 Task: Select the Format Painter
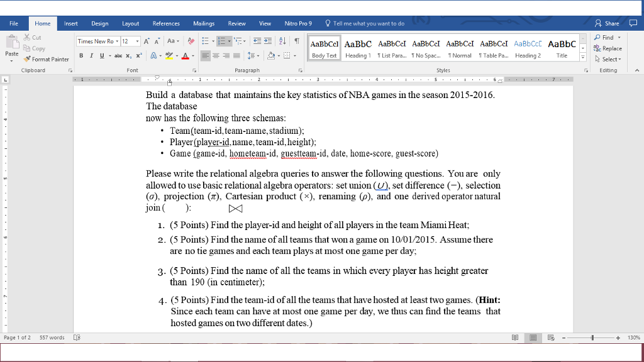tap(47, 59)
